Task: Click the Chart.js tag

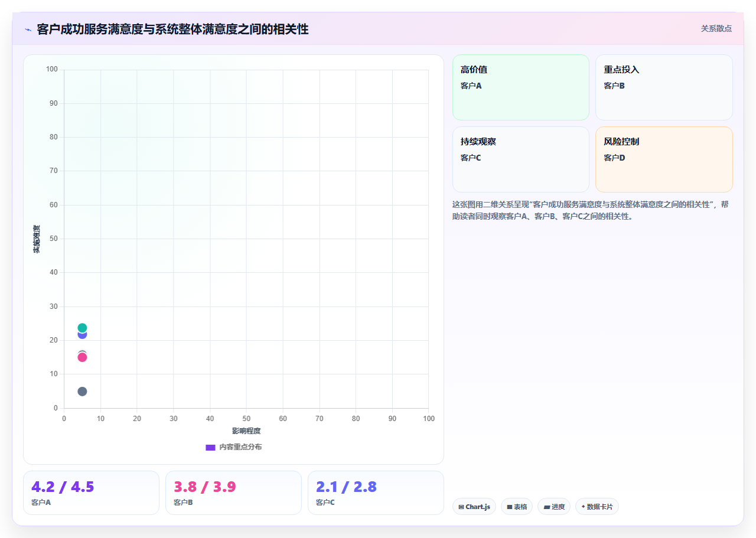Action: point(474,507)
